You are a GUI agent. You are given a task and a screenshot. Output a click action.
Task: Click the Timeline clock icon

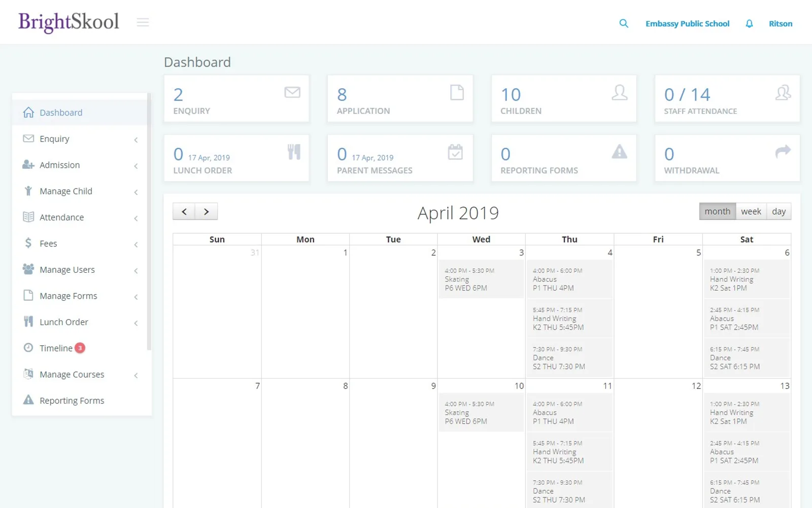28,348
